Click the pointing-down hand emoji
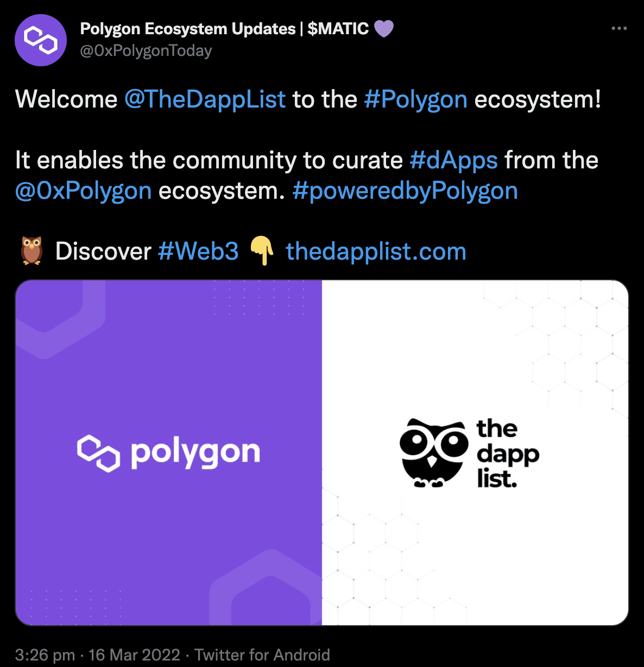 pyautogui.click(x=262, y=251)
